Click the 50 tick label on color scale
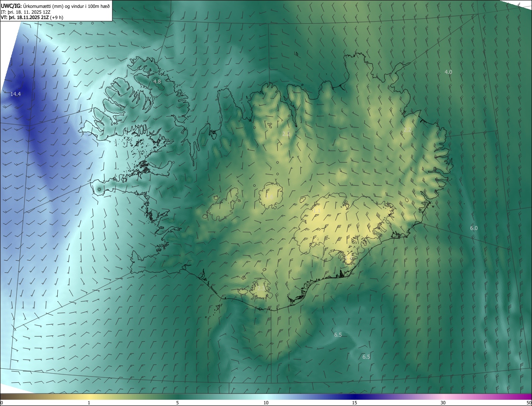The width and height of the screenshot is (532, 406). pyautogui.click(x=529, y=403)
